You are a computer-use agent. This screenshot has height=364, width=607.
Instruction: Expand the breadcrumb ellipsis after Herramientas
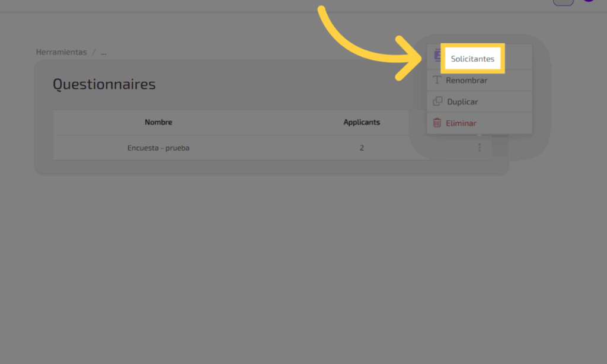pos(104,52)
